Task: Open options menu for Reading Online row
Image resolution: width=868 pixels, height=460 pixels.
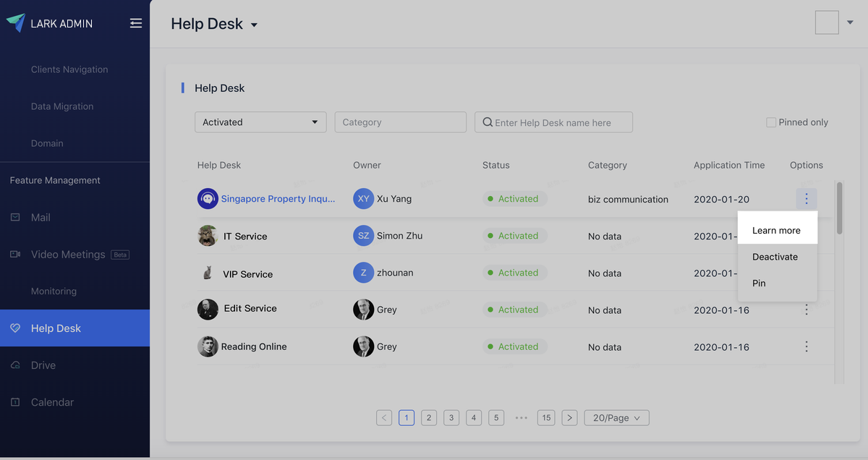Action: pos(806,346)
